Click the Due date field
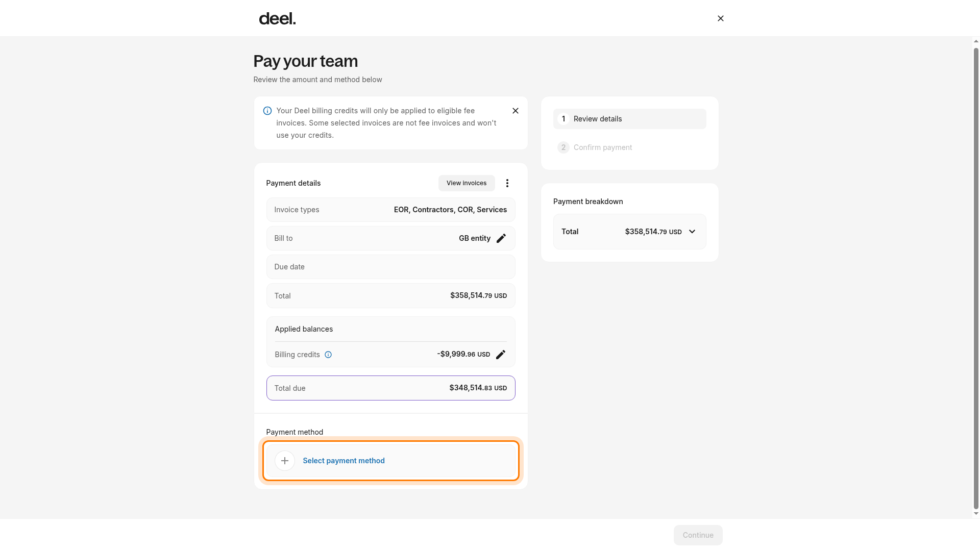This screenshot has height=551, width=980. point(390,267)
